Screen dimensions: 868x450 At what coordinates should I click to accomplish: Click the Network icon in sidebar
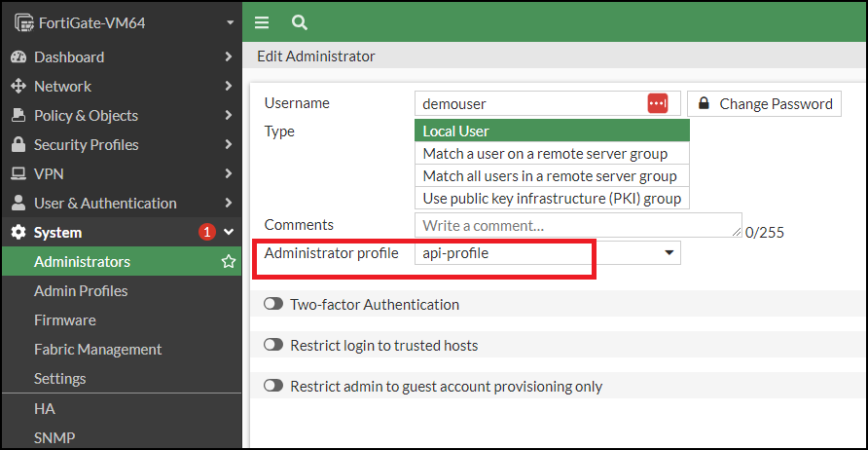(18, 87)
